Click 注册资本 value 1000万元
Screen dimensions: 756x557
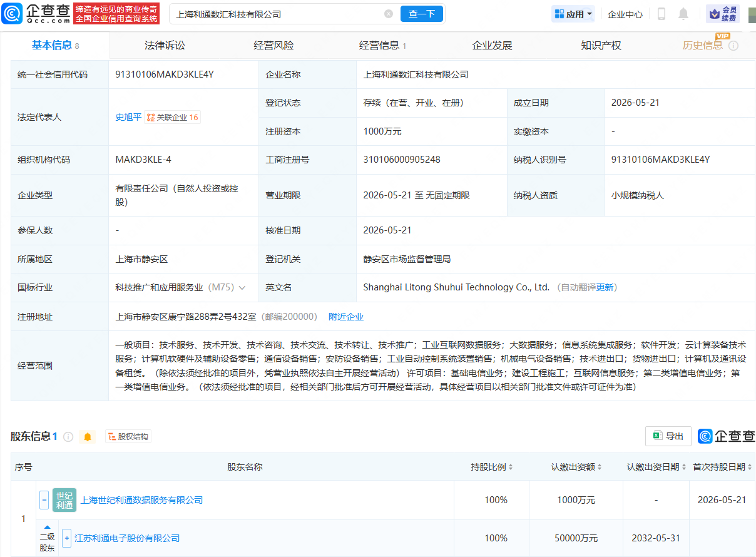click(382, 131)
